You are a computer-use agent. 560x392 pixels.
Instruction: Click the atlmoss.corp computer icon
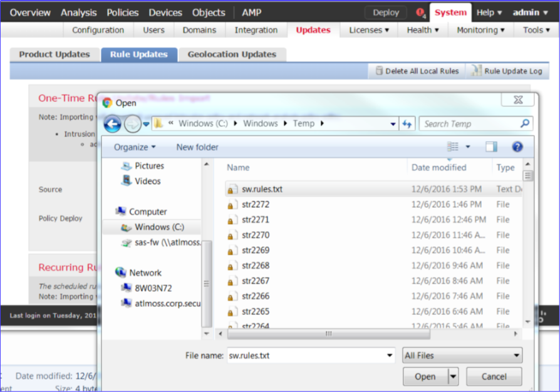tap(127, 303)
